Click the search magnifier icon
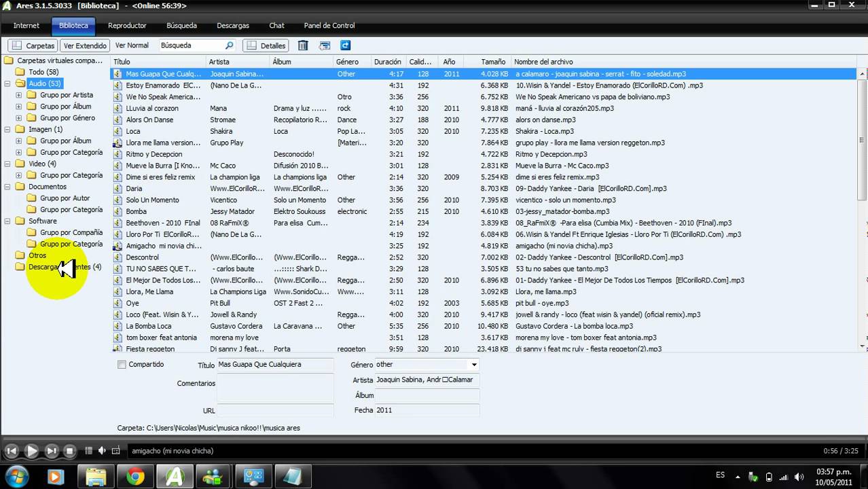The height and width of the screenshot is (489, 868). 229,46
